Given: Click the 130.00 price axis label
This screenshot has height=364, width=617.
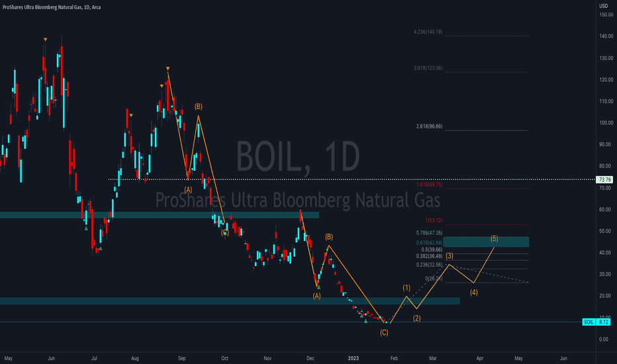Looking at the screenshot, I should pos(606,58).
